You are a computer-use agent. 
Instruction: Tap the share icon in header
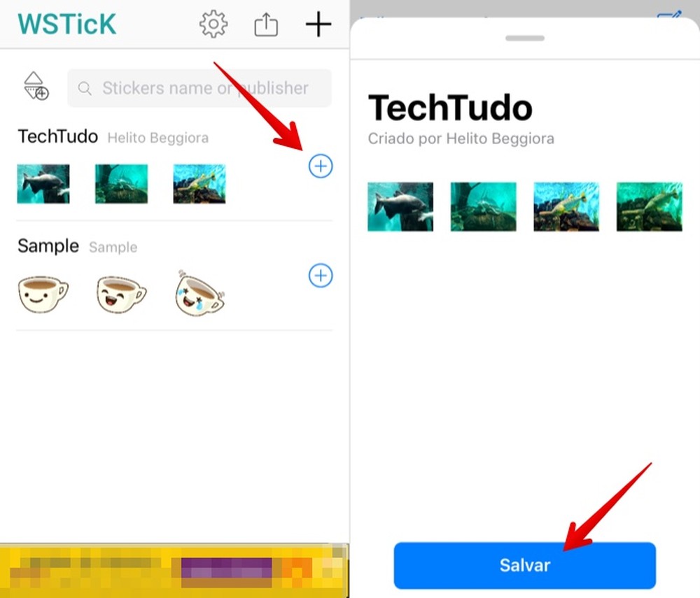[x=266, y=24]
